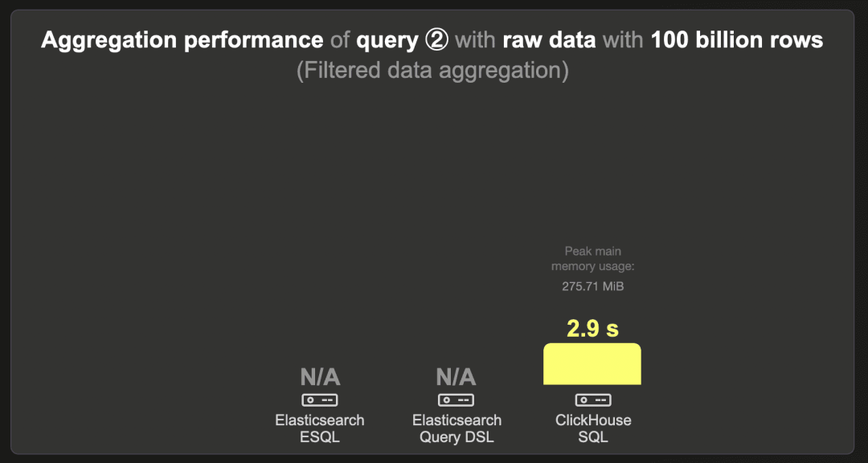Screen dimensions: 868x463
Task: Click the 'raw data' text in title
Action: click(549, 40)
